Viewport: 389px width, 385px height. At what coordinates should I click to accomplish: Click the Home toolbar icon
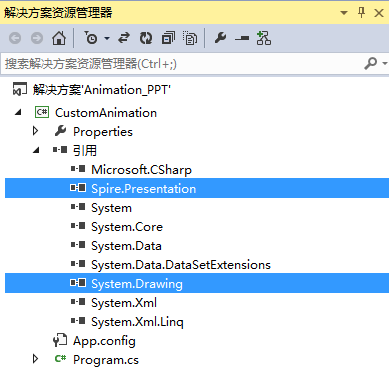click(x=59, y=38)
